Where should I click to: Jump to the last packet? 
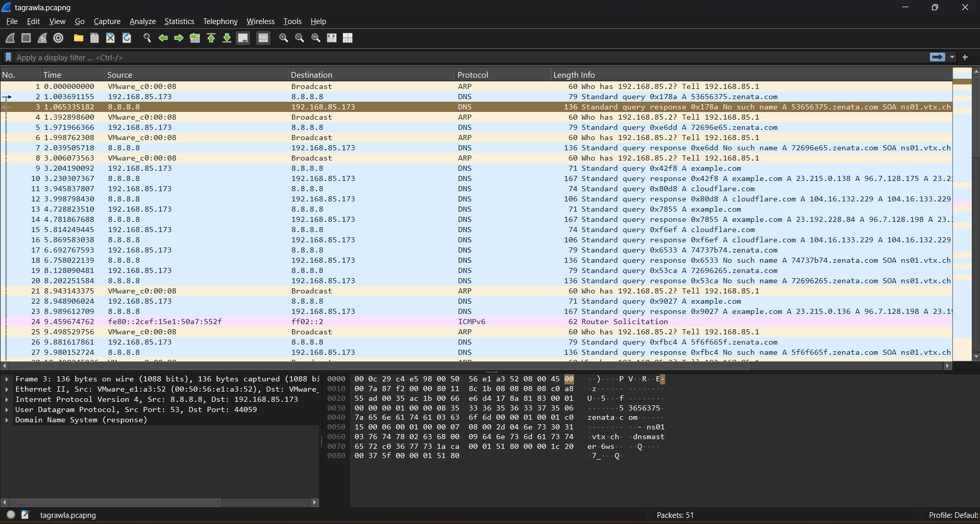point(226,38)
